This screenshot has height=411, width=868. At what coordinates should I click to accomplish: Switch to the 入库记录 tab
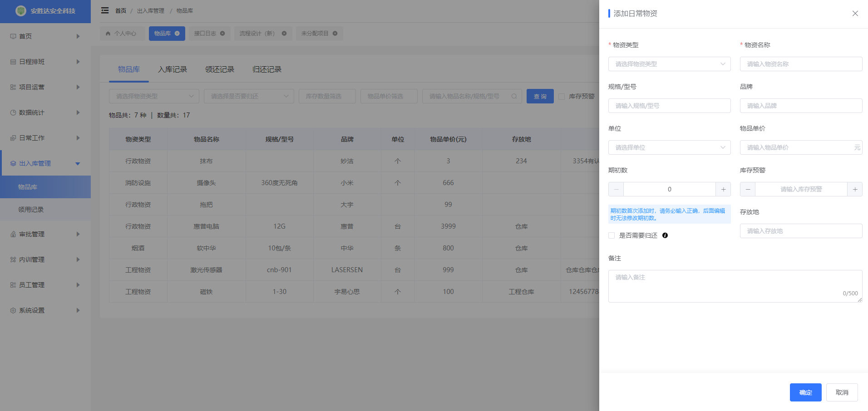pos(173,69)
